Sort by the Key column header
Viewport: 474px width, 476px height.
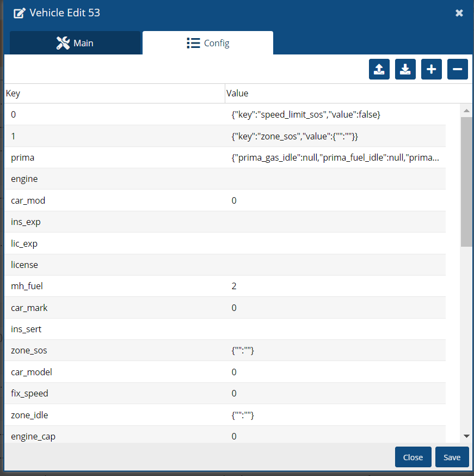(114, 94)
